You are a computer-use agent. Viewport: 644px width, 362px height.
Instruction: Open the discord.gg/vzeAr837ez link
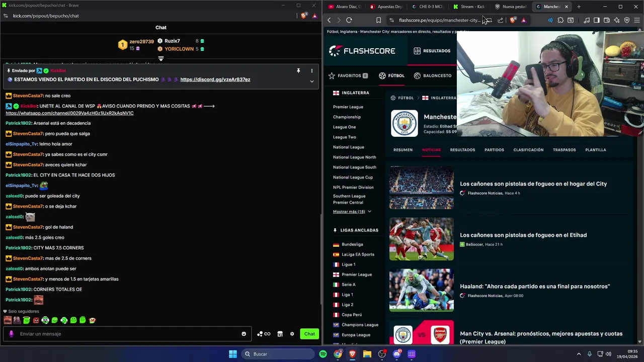[x=215, y=79]
